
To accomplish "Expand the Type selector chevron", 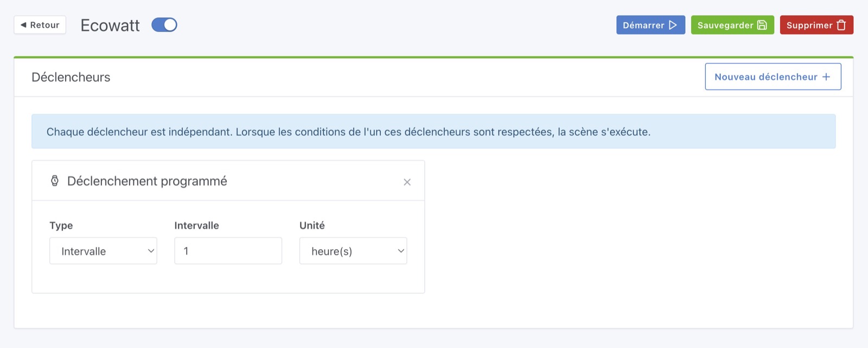I will tap(150, 251).
